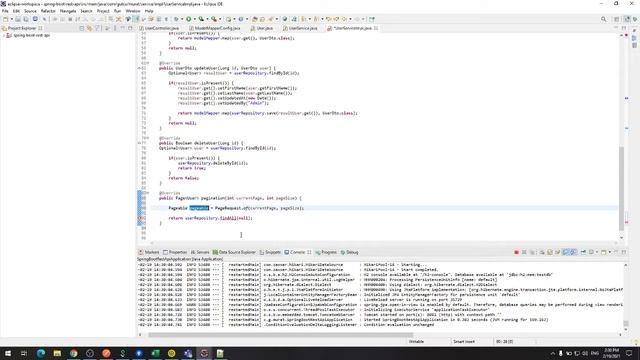The image size is (640, 360).
Task: Open File Explorer from the taskbar
Action: tap(57, 353)
